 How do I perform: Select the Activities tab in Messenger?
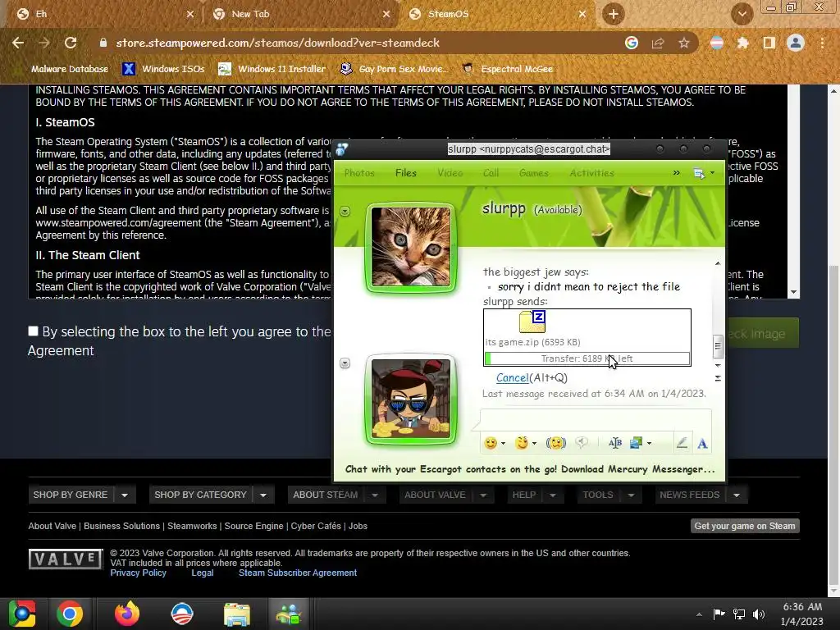592,173
